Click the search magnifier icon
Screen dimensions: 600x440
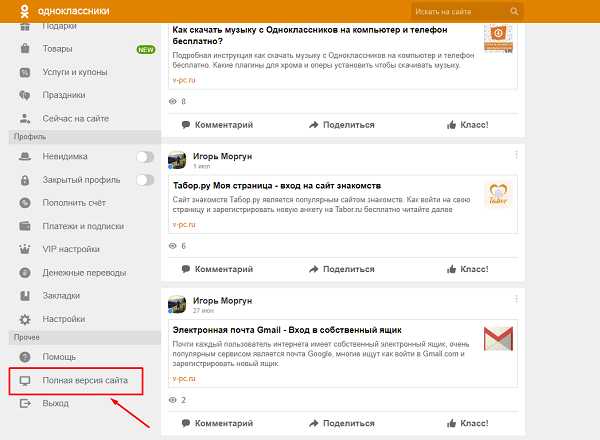pos(514,11)
